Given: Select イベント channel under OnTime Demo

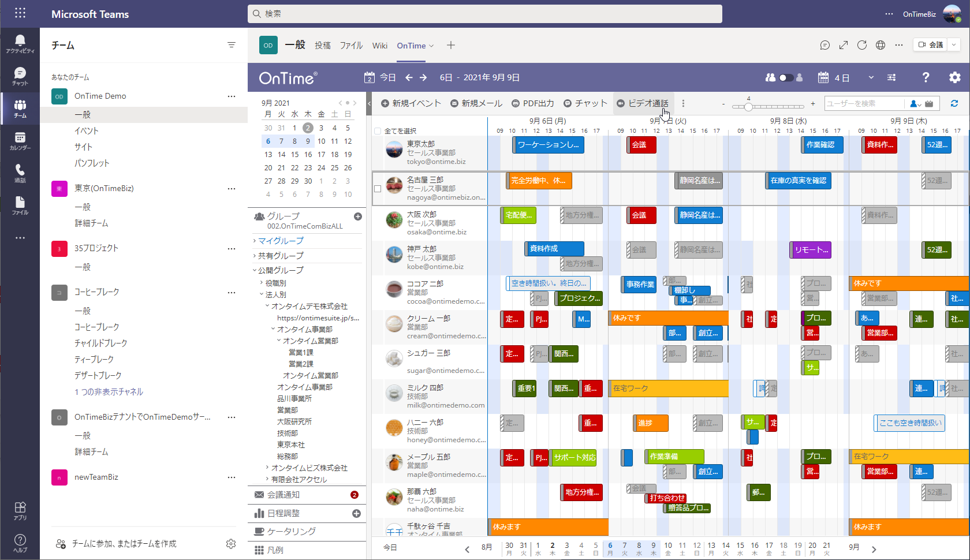Looking at the screenshot, I should click(x=87, y=131).
